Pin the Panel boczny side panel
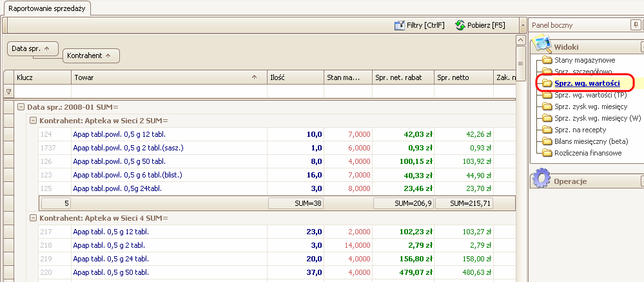 coord(635,25)
